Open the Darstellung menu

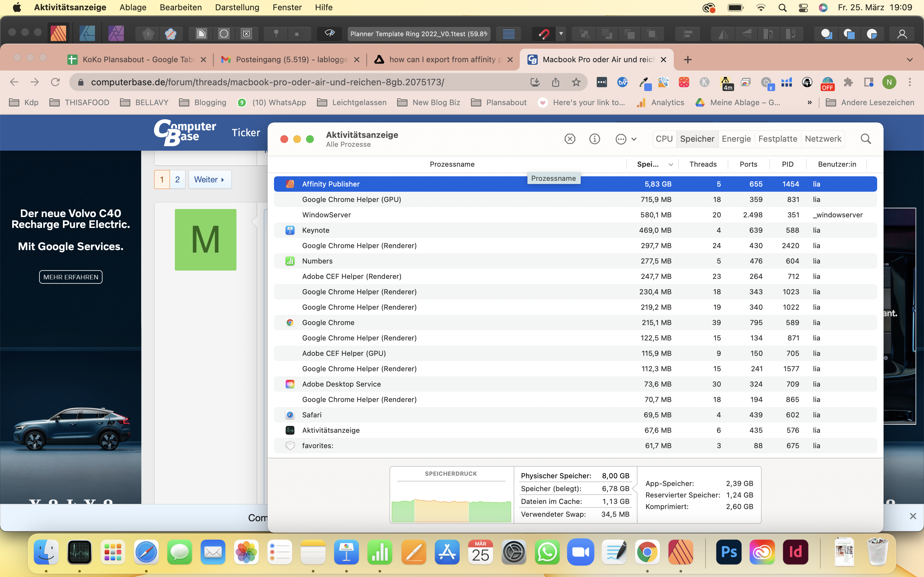pos(237,7)
